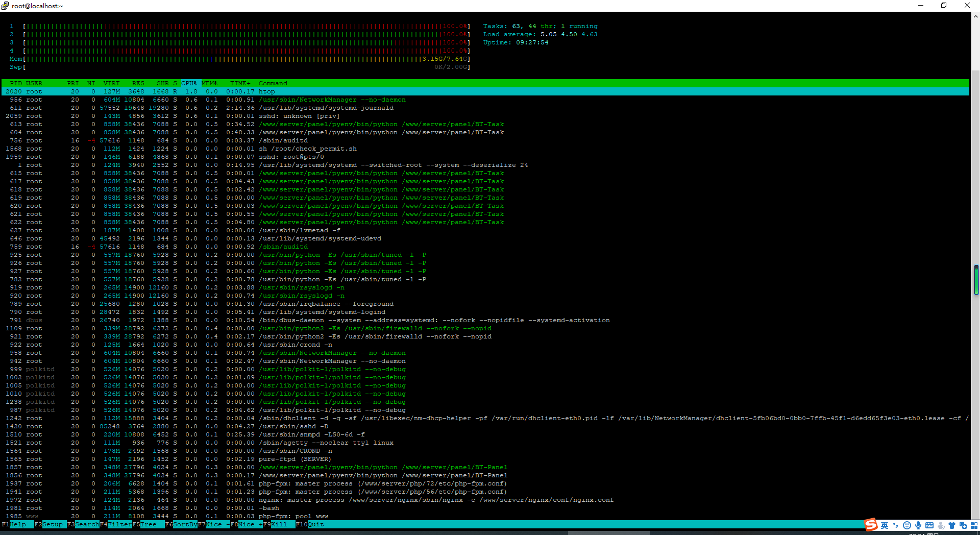The height and width of the screenshot is (535, 980).
Task: Sort by the RES column header
Action: (138, 83)
